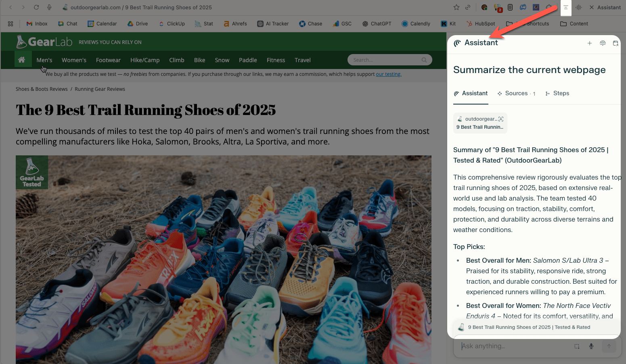Switch to the Steps tab
This screenshot has width=626, height=364.
[557, 93]
